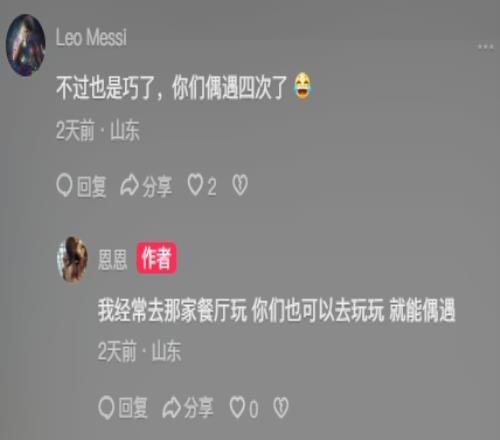Dislike Leo Messi's comment with broken heart

240,185
